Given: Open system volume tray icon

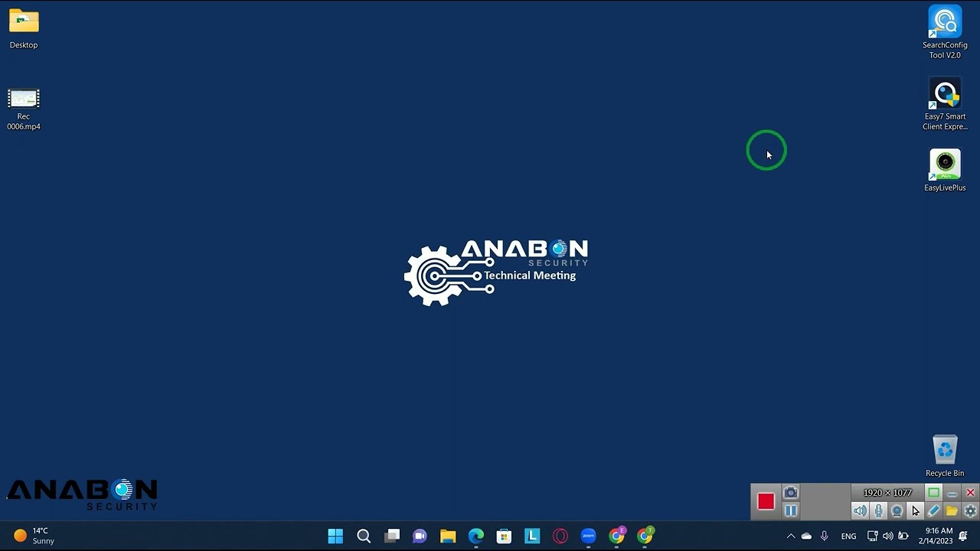Looking at the screenshot, I should click(887, 536).
